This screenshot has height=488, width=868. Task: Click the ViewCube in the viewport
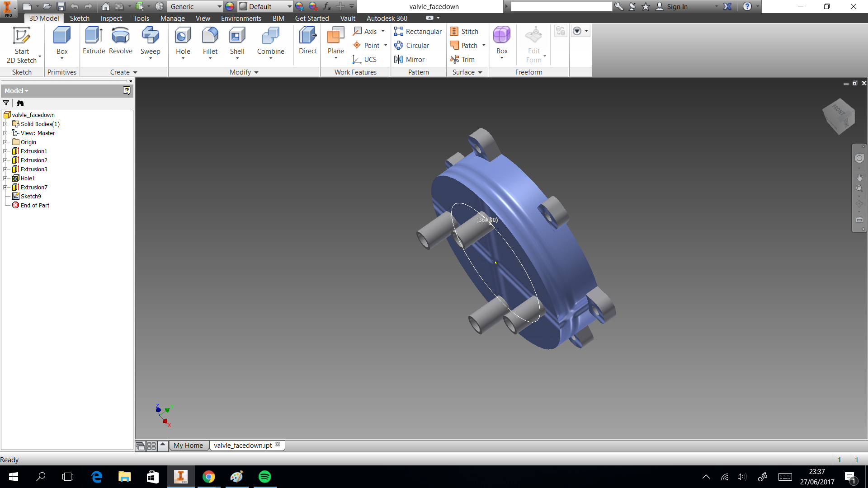(x=839, y=116)
